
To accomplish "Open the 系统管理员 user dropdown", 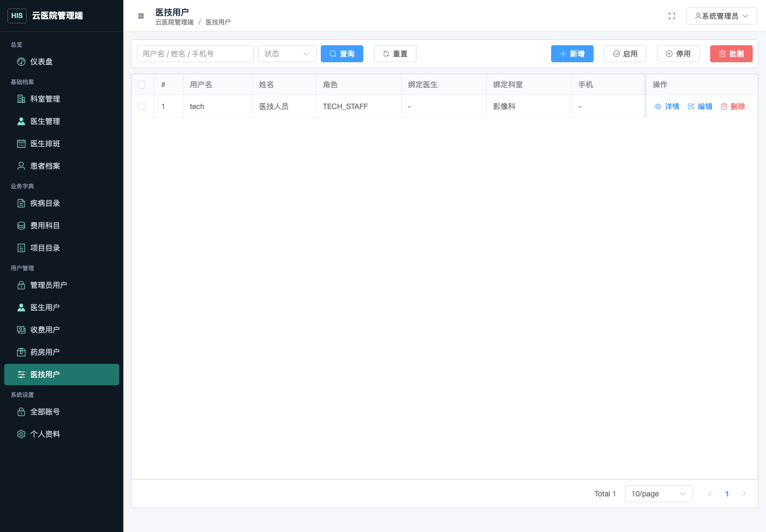I will pyautogui.click(x=722, y=16).
